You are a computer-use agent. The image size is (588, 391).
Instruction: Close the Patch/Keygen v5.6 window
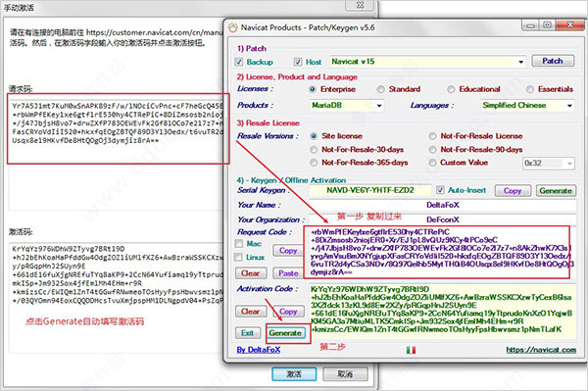570,25
